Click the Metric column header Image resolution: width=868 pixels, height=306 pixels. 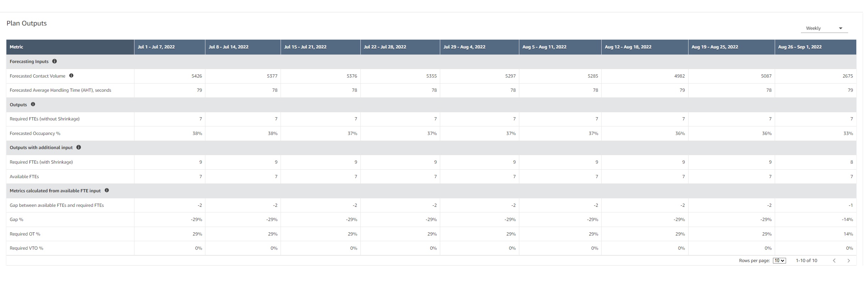[17, 46]
